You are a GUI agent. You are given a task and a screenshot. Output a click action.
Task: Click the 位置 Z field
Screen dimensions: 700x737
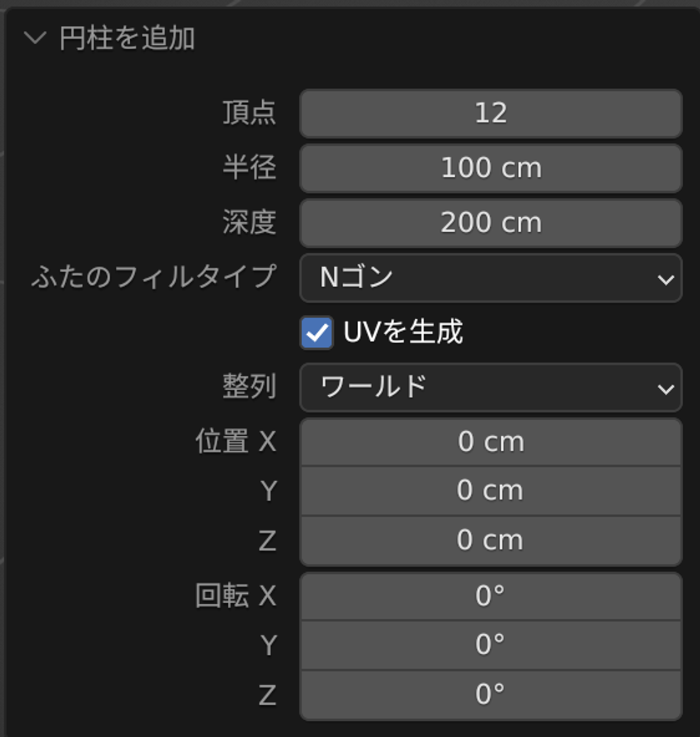[x=491, y=540]
